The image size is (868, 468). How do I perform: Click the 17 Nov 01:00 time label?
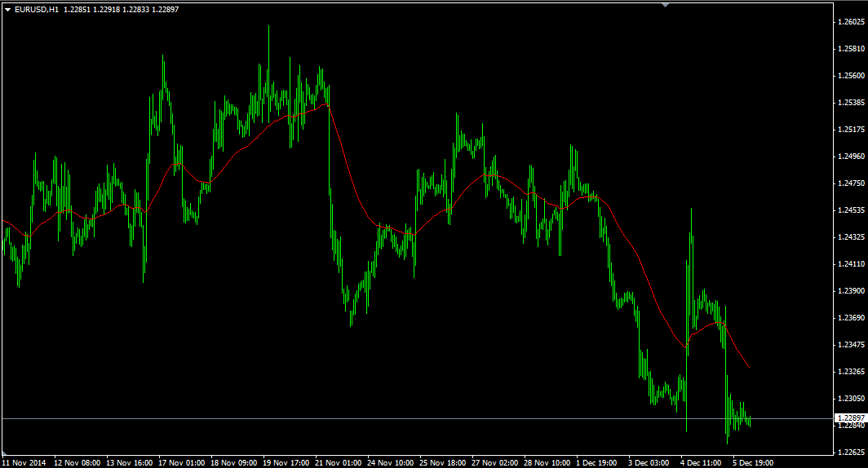click(x=182, y=462)
